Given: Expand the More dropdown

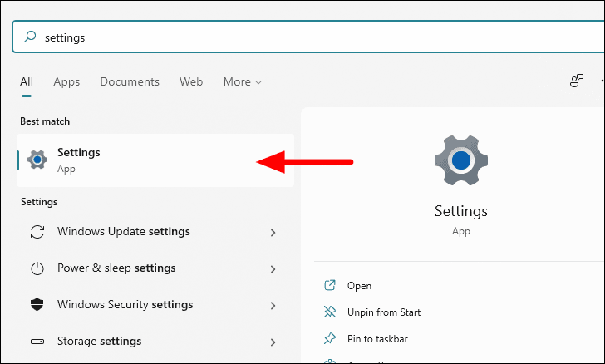Looking at the screenshot, I should tap(243, 81).
